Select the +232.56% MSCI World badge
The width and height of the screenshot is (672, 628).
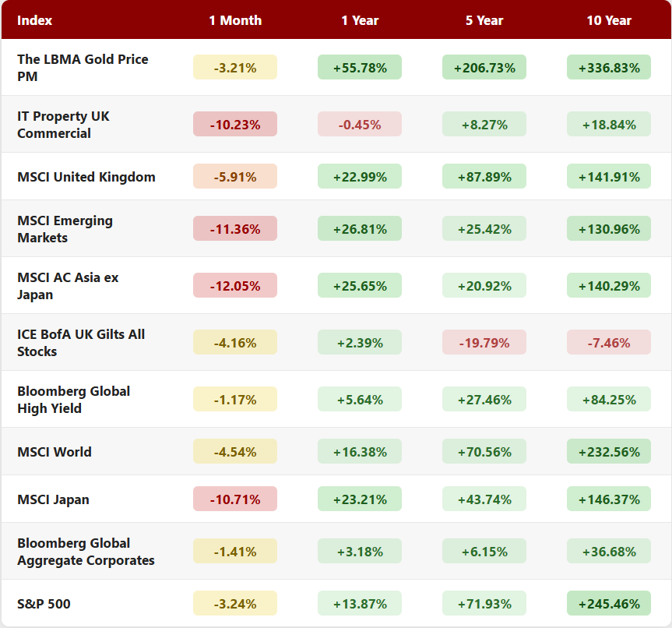(x=609, y=452)
